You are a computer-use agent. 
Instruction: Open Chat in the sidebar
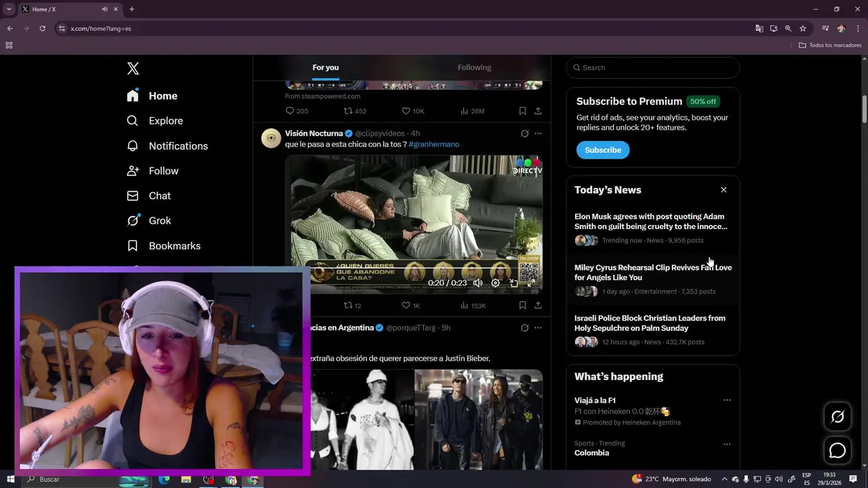[149, 196]
